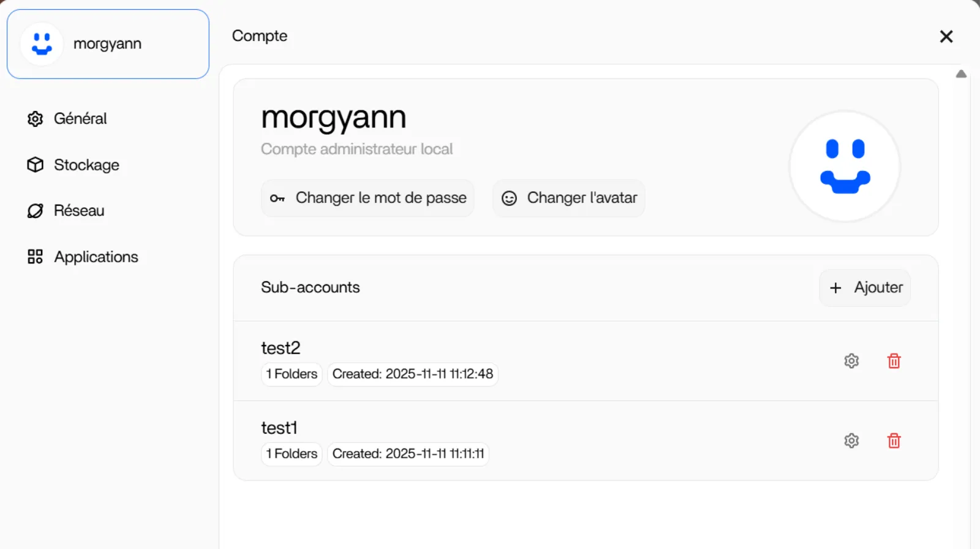Click the Général gear icon in sidebar
980x549 pixels.
click(36, 119)
